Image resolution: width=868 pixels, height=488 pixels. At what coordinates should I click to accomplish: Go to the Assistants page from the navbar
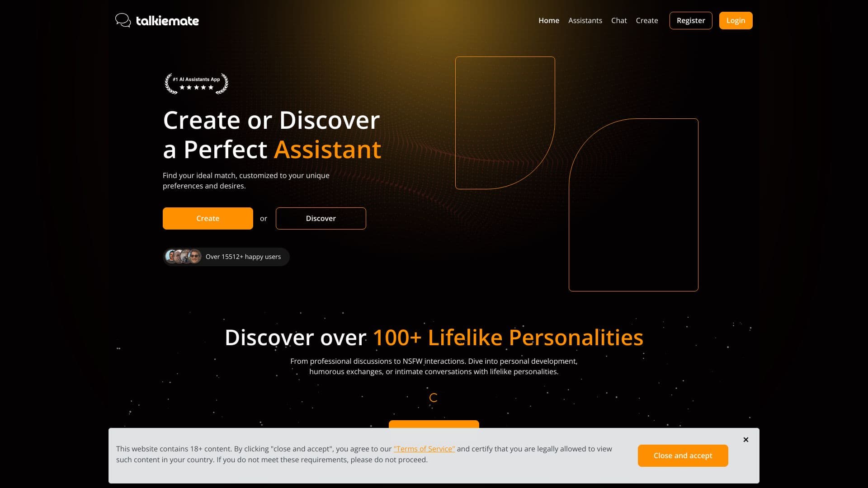[585, 20]
